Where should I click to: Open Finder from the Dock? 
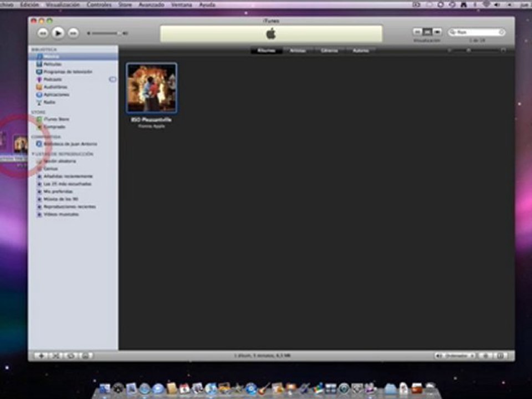click(x=105, y=389)
